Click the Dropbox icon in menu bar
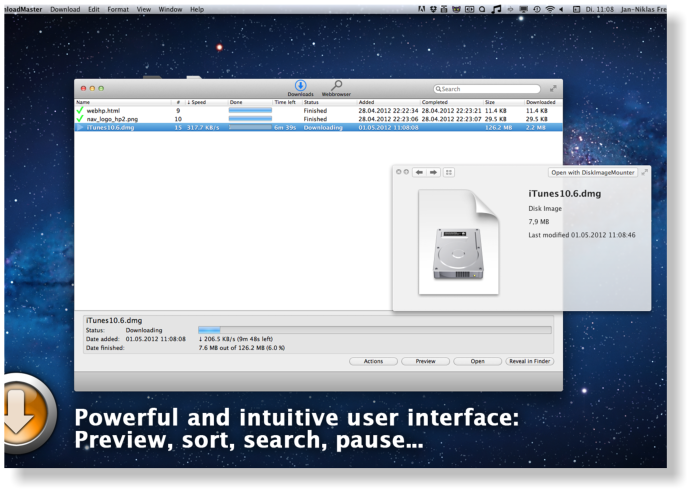 (x=433, y=9)
